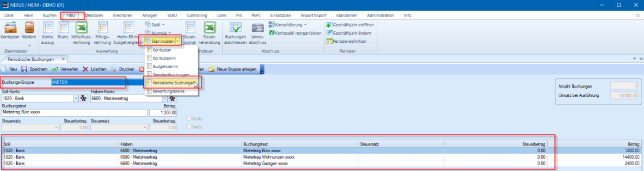This screenshot has height=171, width=644.
Task: Choose Bewertungskreise menu entry
Action: click(x=172, y=91)
